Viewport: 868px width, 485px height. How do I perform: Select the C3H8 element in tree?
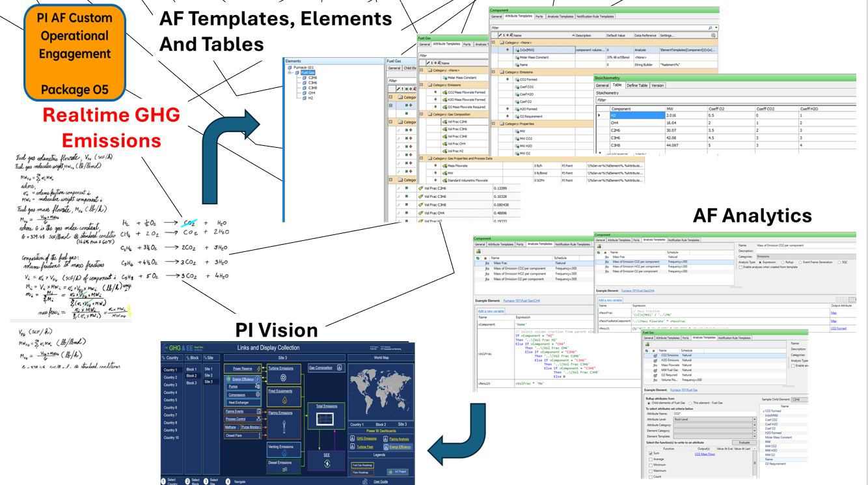point(313,88)
